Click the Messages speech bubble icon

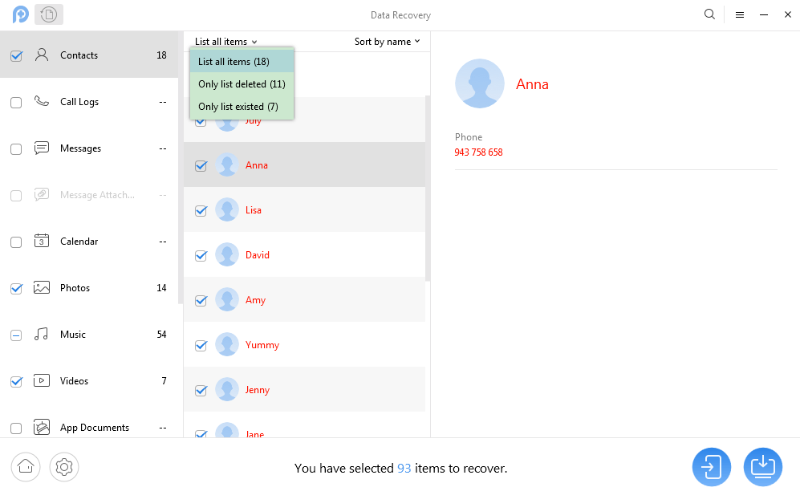click(x=41, y=148)
